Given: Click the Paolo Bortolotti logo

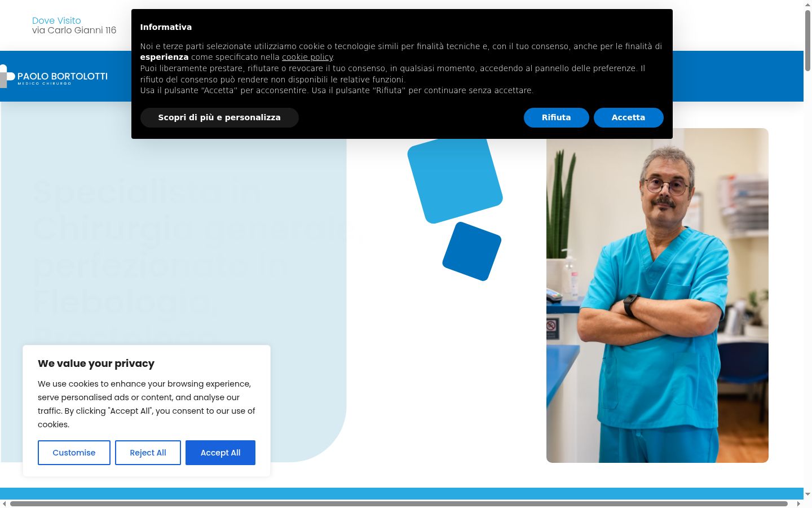Looking at the screenshot, I should (x=54, y=76).
